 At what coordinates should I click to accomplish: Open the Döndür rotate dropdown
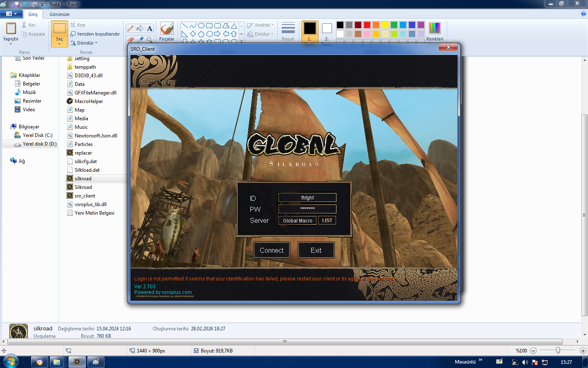click(x=84, y=43)
